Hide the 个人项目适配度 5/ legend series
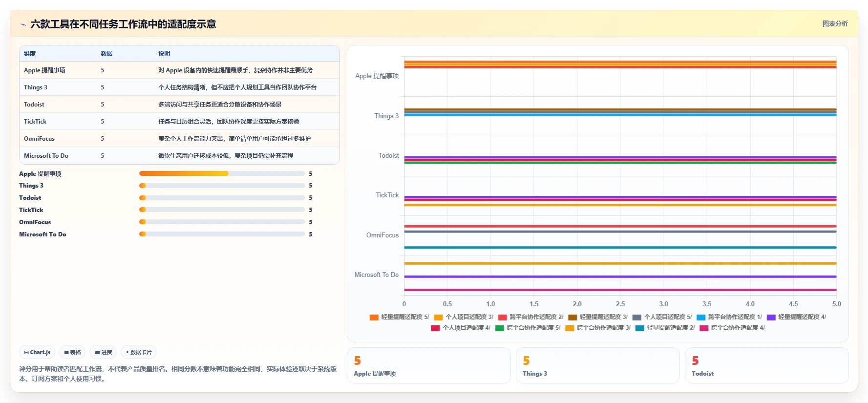This screenshot has width=868, height=403. tap(662, 317)
